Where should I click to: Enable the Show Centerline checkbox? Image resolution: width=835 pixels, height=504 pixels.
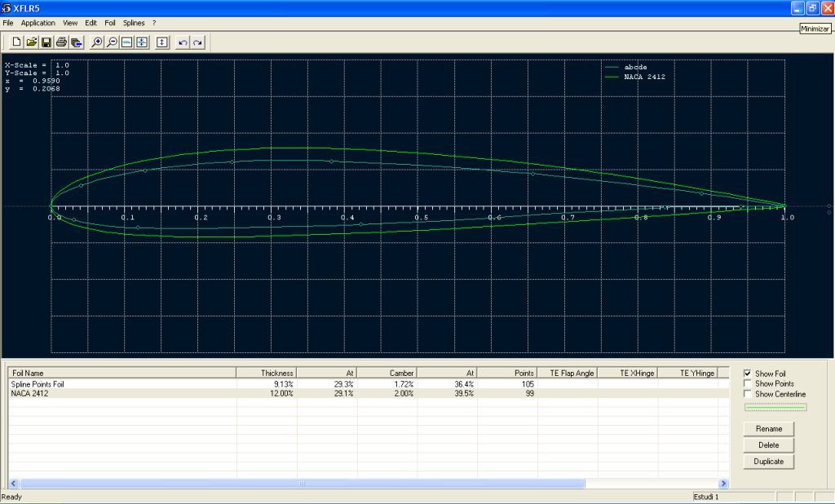click(749, 395)
